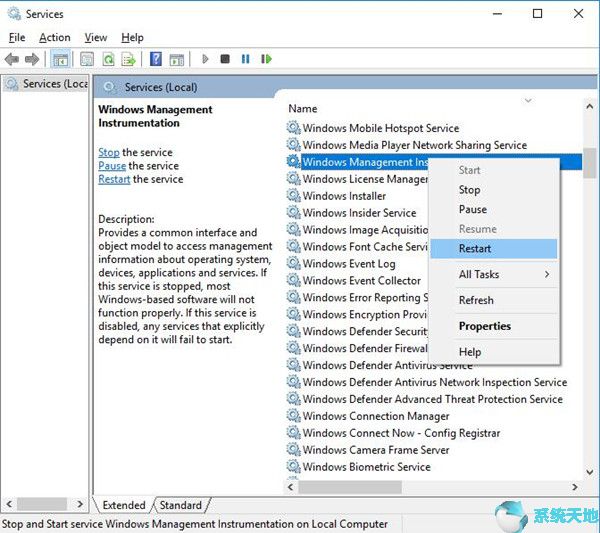
Task: Click the Stop the service link
Action: click(x=109, y=152)
